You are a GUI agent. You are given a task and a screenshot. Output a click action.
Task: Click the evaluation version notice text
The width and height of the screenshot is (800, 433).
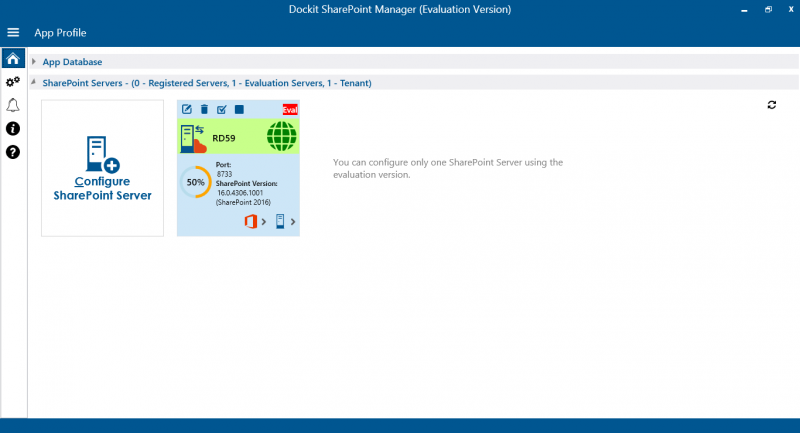click(x=448, y=168)
